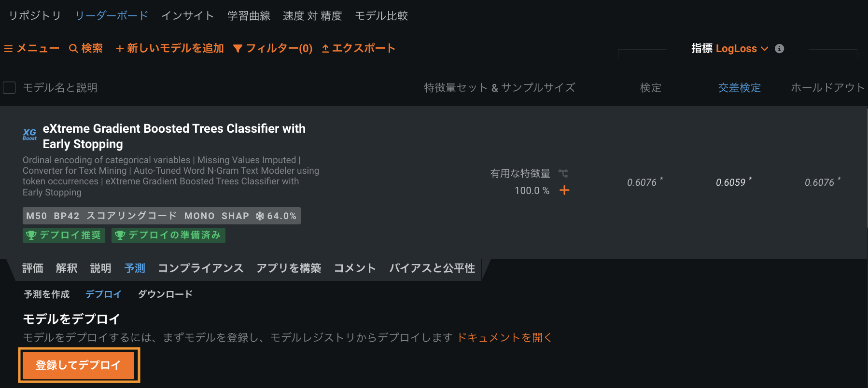Image resolution: width=868 pixels, height=388 pixels.
Task: Click the XGBoost model logo icon
Action: tap(29, 134)
